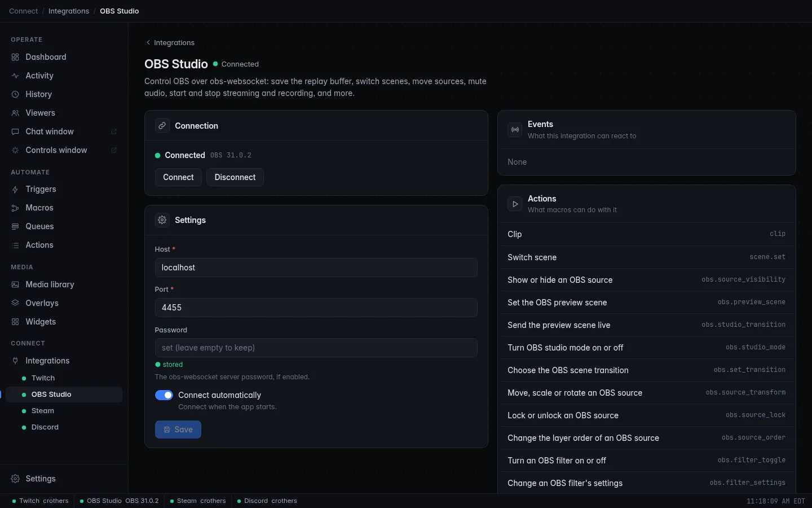812x508 pixels.
Task: Click the History clock icon
Action: pos(15,94)
